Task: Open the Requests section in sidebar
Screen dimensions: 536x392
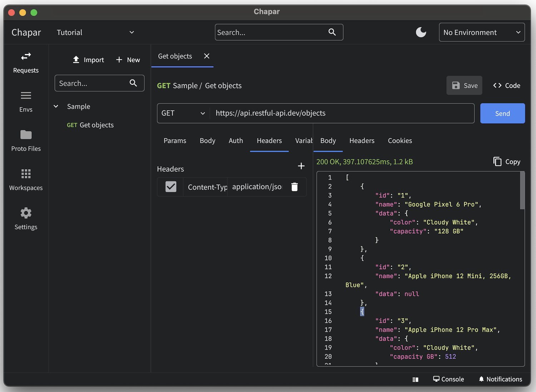Action: (26, 63)
